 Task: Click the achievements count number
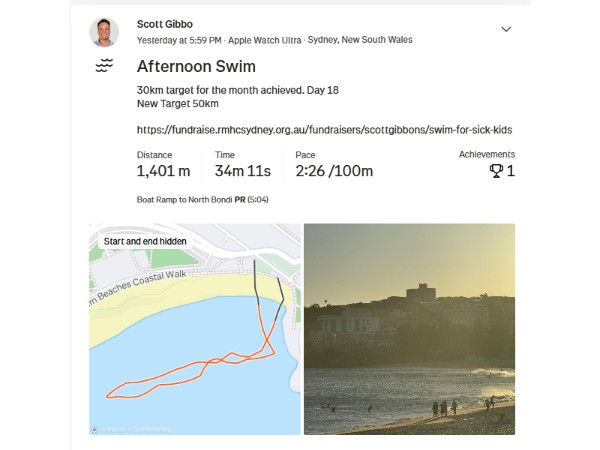[x=511, y=171]
